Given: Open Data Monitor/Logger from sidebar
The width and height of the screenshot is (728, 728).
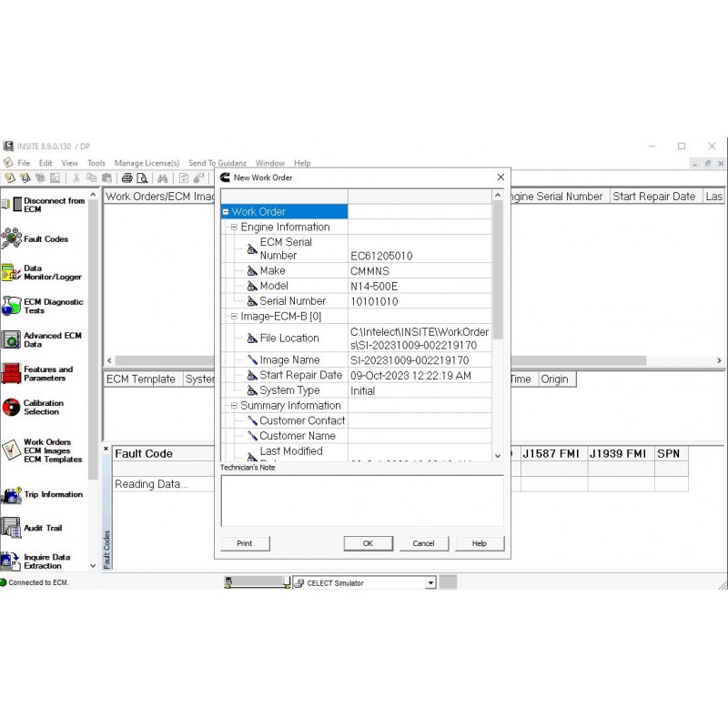Looking at the screenshot, I should 11,272.
